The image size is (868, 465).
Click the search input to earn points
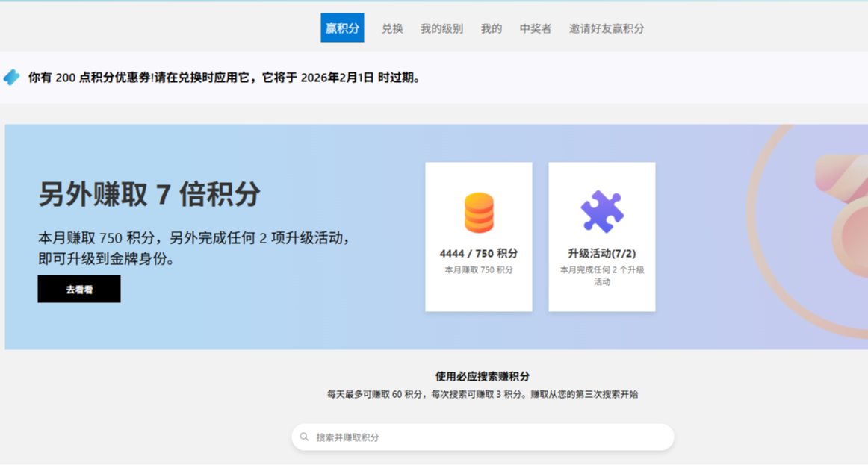[x=482, y=437]
